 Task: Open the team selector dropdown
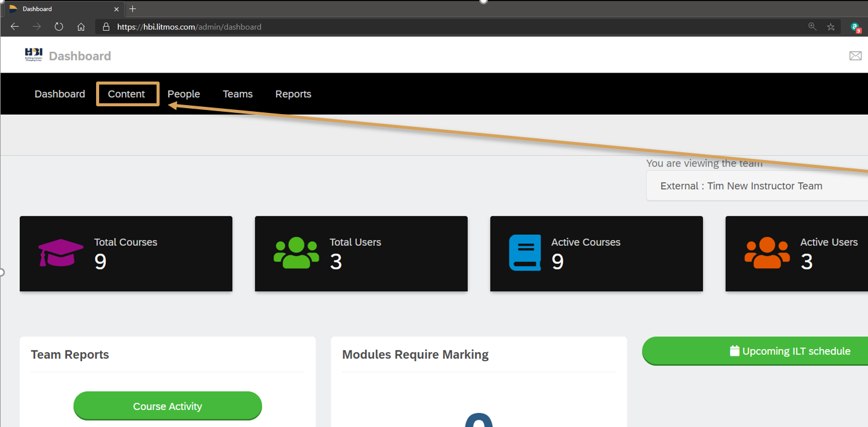tap(757, 186)
